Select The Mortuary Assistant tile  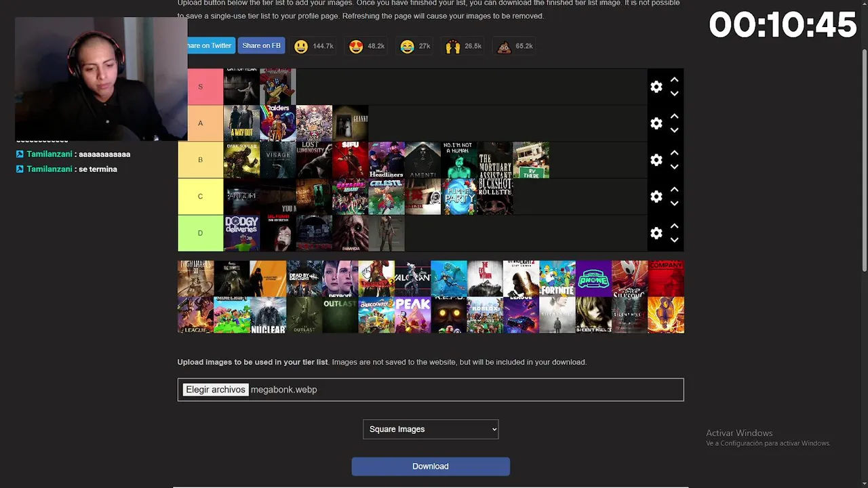pyautogui.click(x=495, y=160)
